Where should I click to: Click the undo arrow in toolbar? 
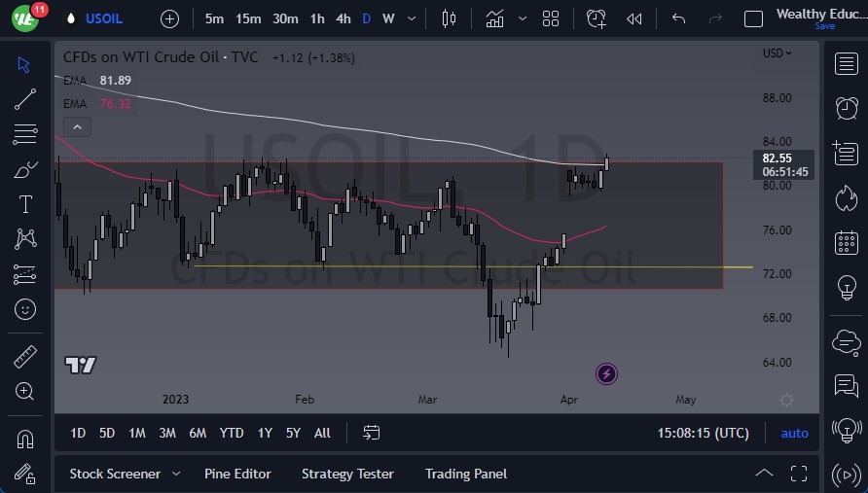click(x=678, y=18)
